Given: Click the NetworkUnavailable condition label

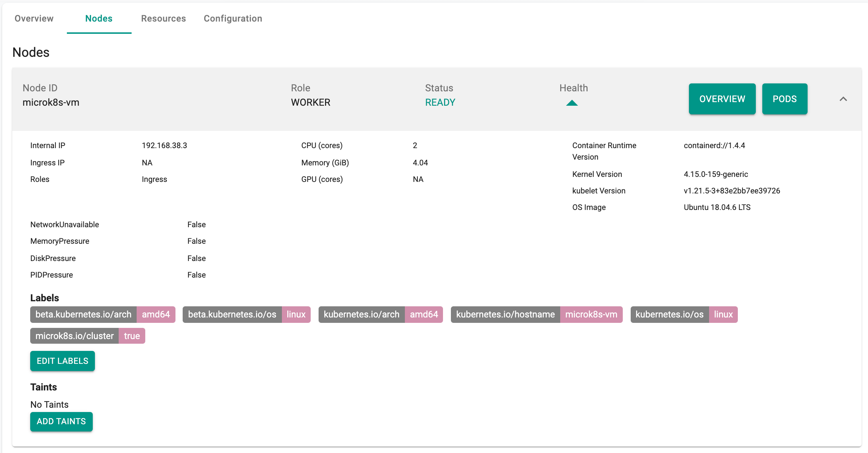Looking at the screenshot, I should [65, 224].
